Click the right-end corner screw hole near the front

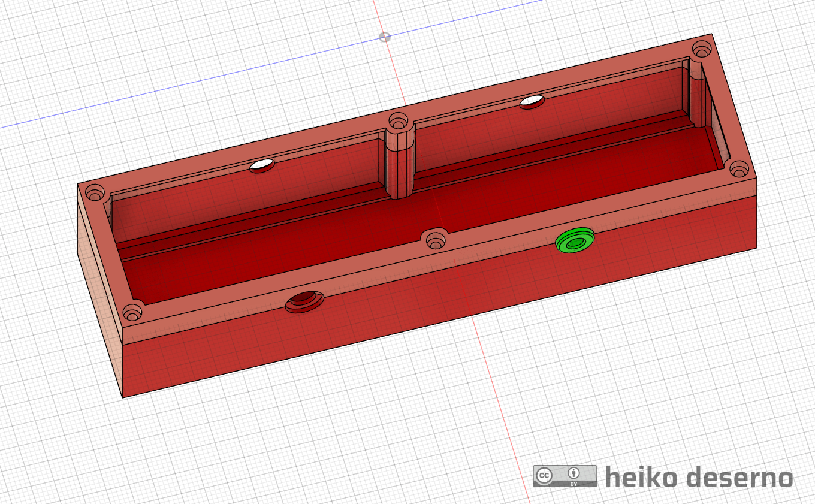[x=738, y=170]
